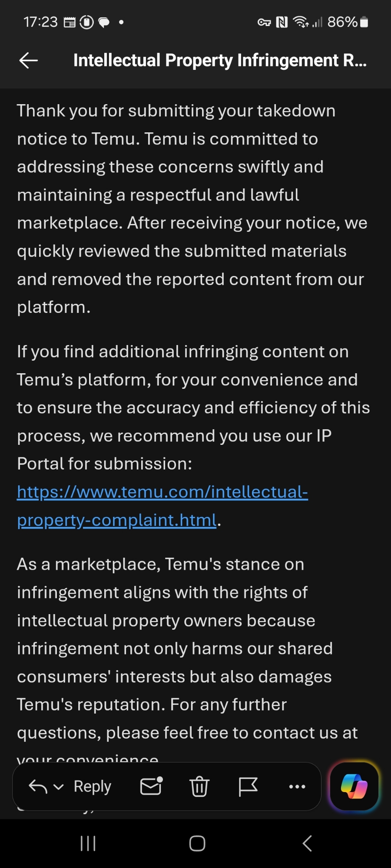Tap the reply arrow icon
391x868 pixels.
click(x=38, y=786)
